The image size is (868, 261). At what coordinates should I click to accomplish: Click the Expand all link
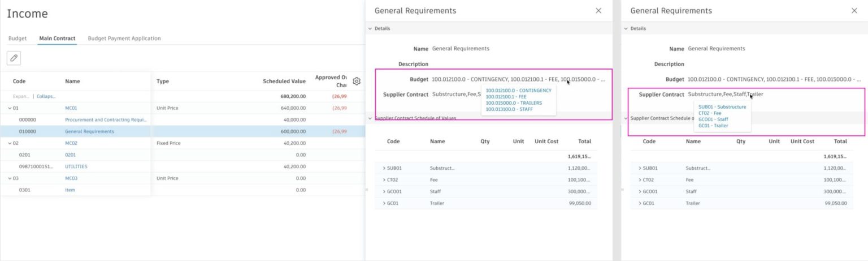tap(20, 96)
